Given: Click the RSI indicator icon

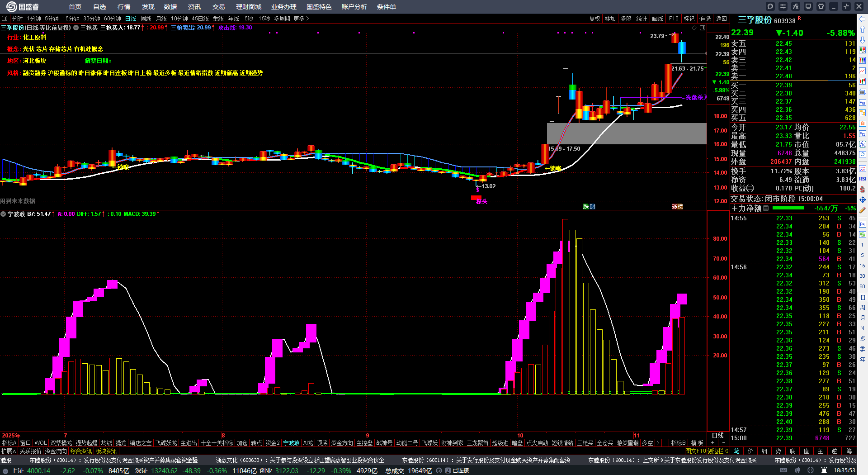Looking at the screenshot, I should [x=863, y=179].
